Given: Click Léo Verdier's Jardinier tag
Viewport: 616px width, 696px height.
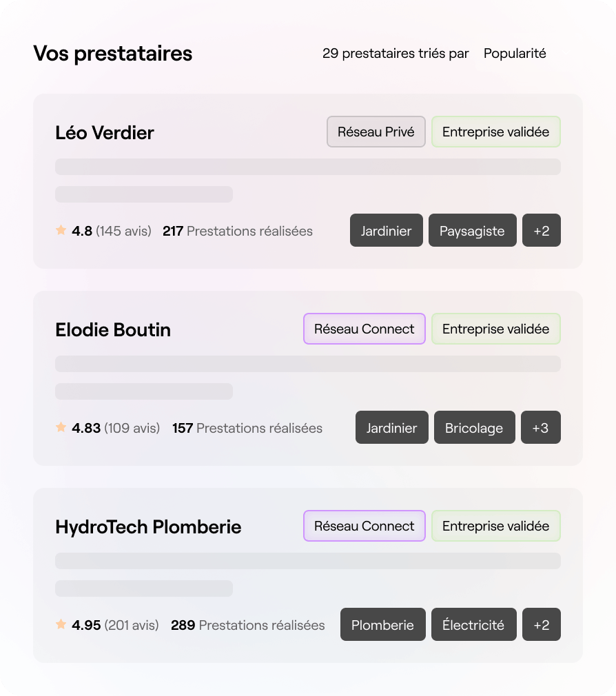Looking at the screenshot, I should [386, 231].
